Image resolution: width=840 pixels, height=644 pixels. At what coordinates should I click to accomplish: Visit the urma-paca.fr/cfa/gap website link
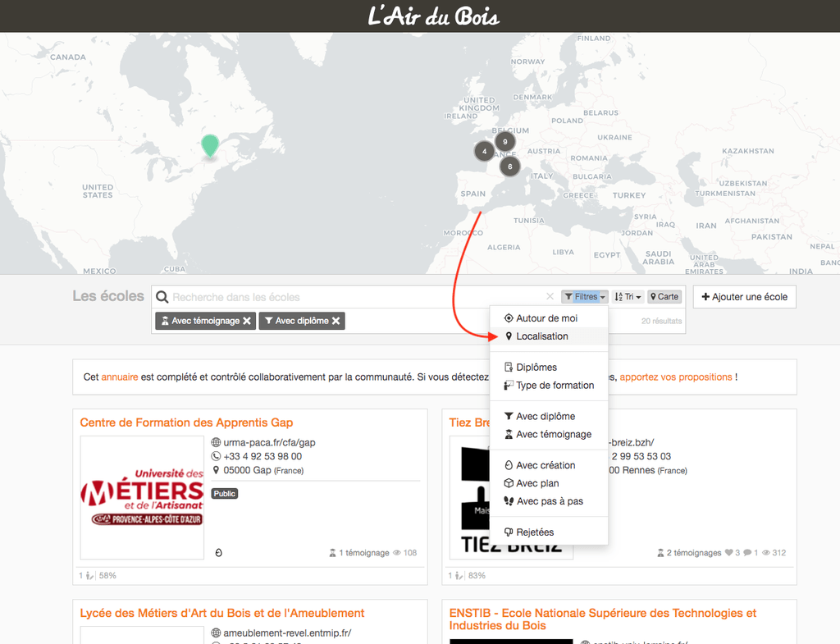[x=269, y=442]
